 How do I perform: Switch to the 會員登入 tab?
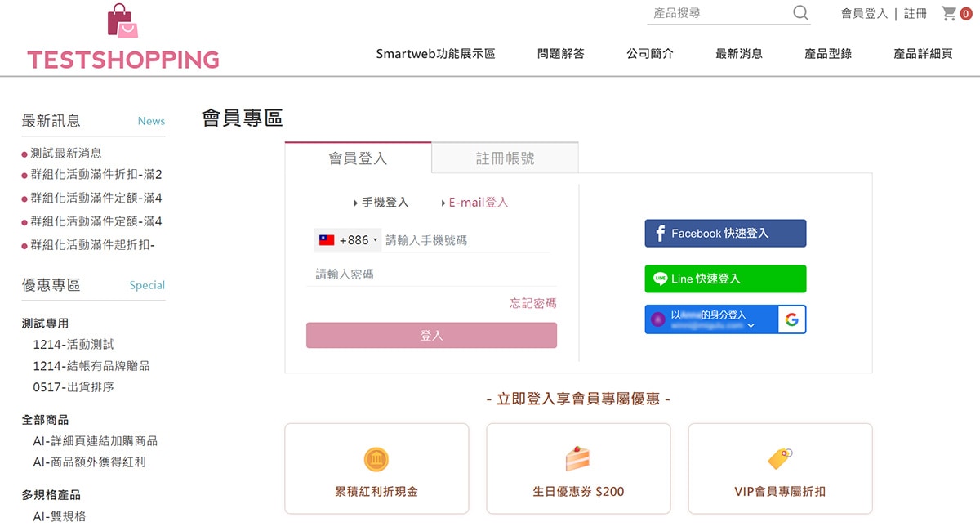(x=358, y=158)
